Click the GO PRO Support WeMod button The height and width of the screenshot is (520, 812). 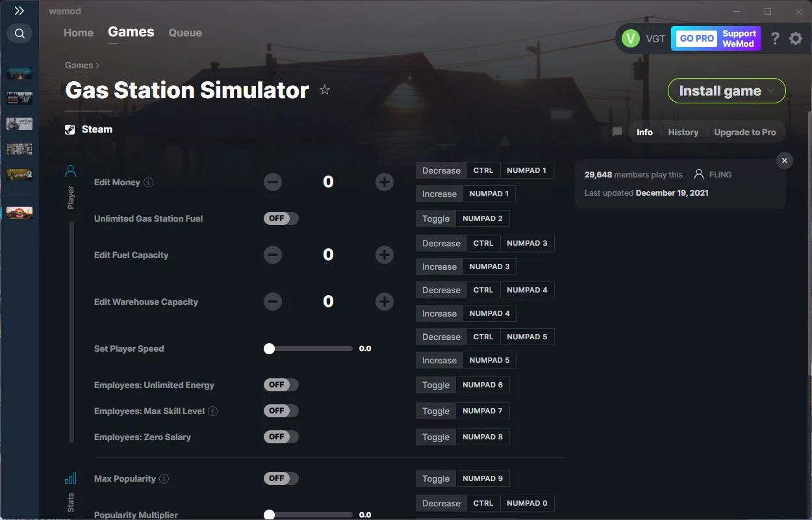tap(716, 38)
